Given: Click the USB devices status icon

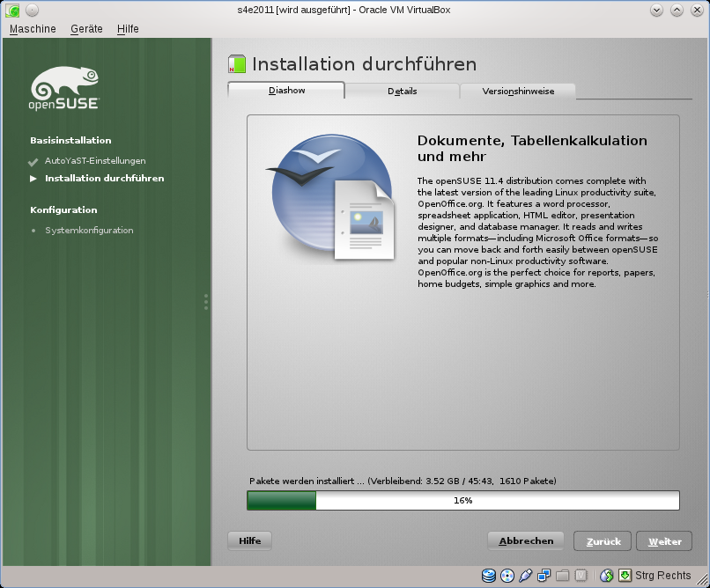Looking at the screenshot, I should [525, 576].
